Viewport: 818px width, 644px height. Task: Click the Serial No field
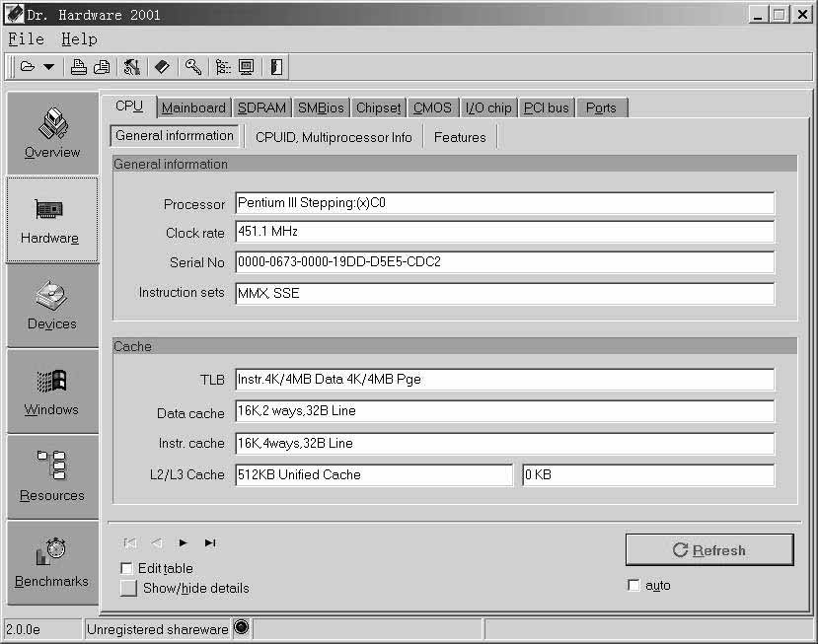coord(504,261)
